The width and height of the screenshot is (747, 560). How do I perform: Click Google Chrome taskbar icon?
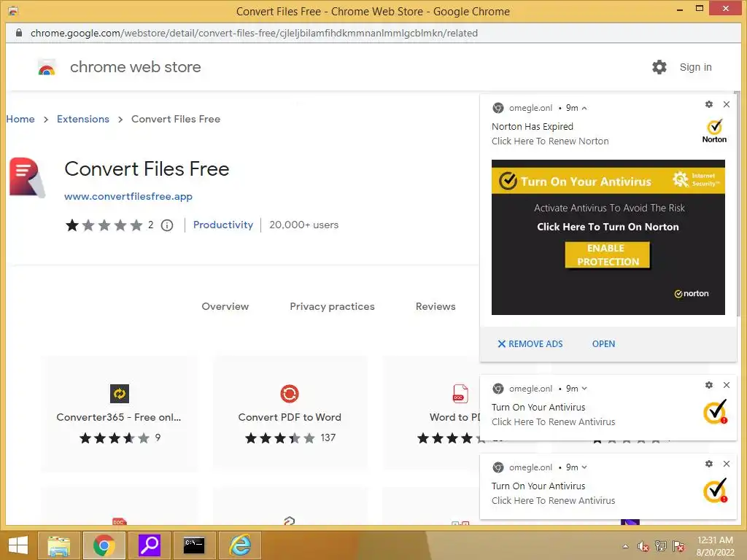coord(104,545)
